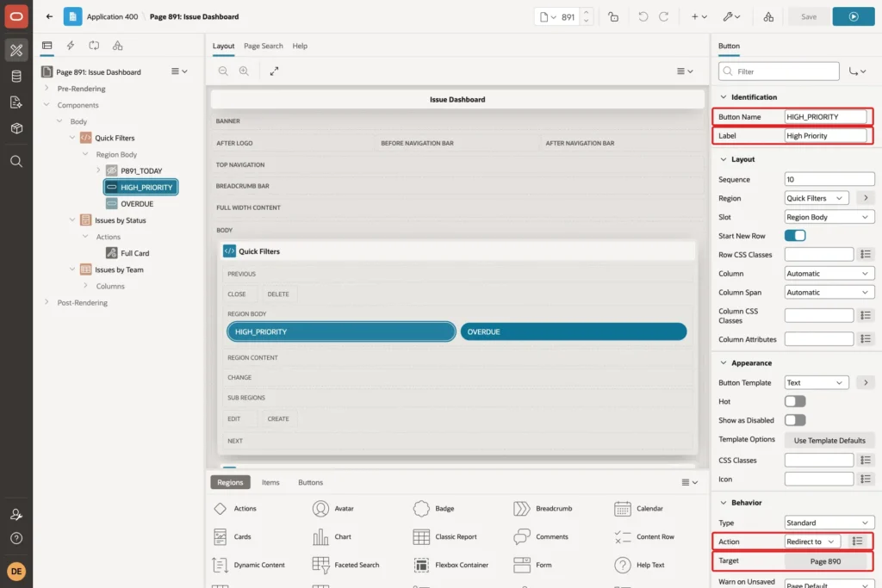Select OVERDUE button in layout
The image size is (882, 588).
click(573, 331)
